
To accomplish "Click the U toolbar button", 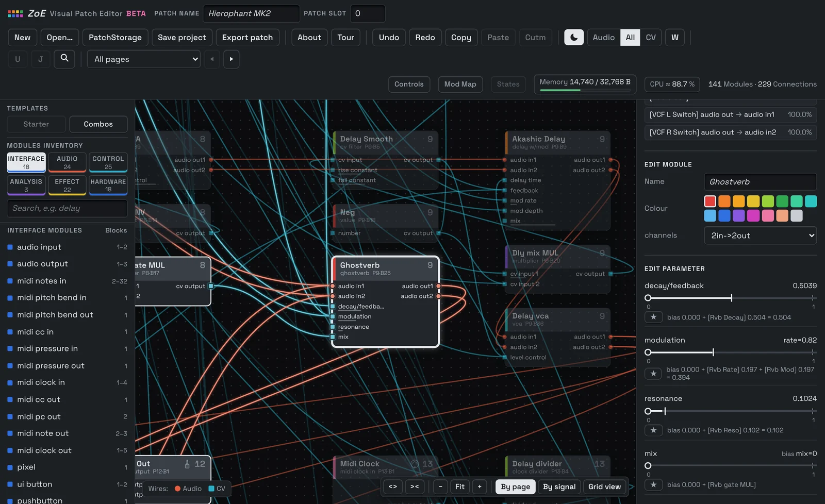I will [18, 59].
